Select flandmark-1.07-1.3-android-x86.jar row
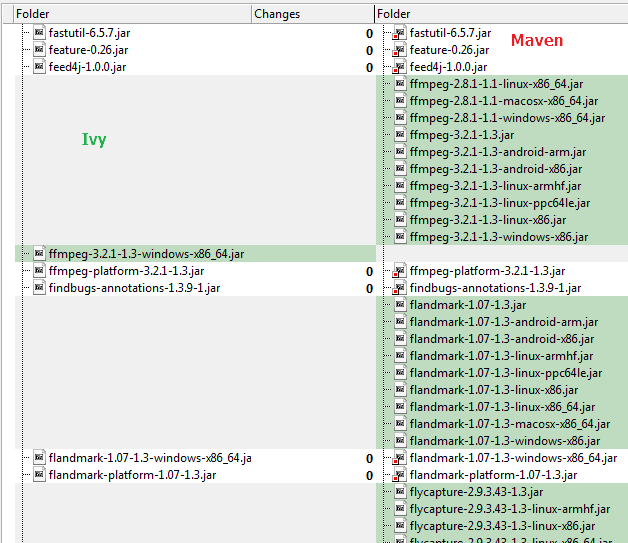Screen dimensions: 628x543 coord(502,339)
